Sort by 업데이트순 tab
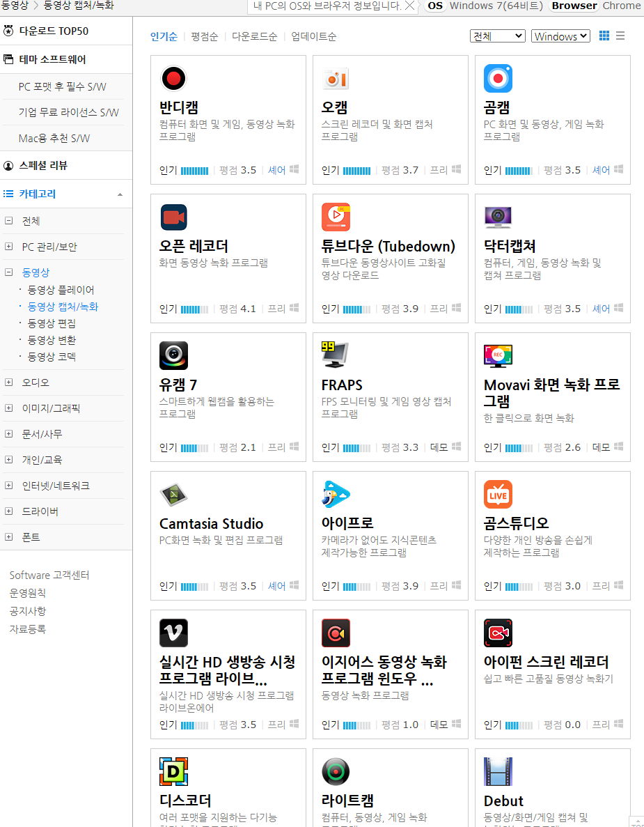Image resolution: width=644 pixels, height=827 pixels. pyautogui.click(x=313, y=36)
